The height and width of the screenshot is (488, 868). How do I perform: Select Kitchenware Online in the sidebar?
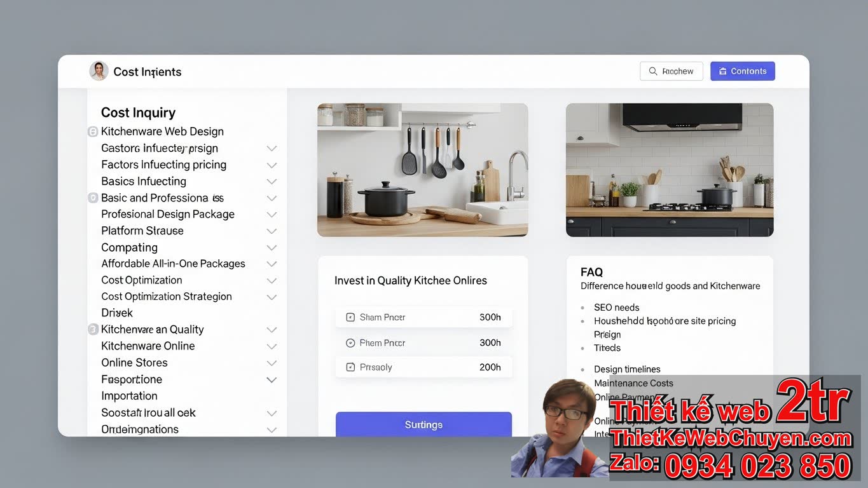(148, 346)
